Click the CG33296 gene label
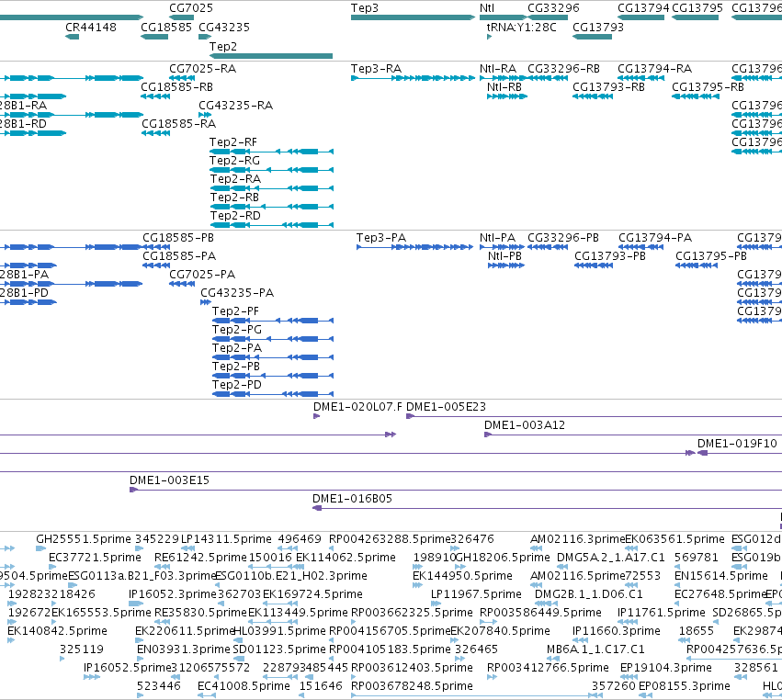This screenshot has height=700, width=782. [553, 8]
